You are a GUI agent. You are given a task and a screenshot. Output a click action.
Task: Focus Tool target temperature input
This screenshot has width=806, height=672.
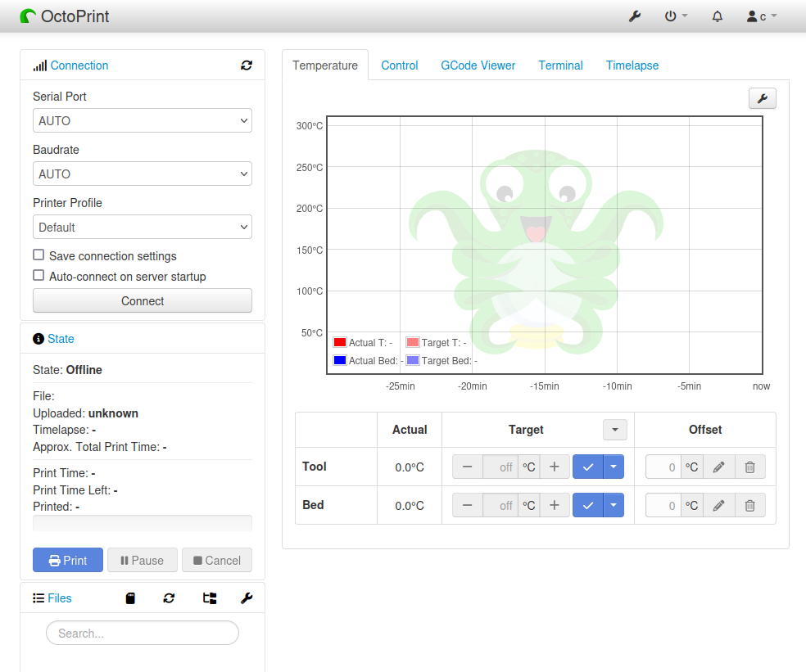coord(500,467)
